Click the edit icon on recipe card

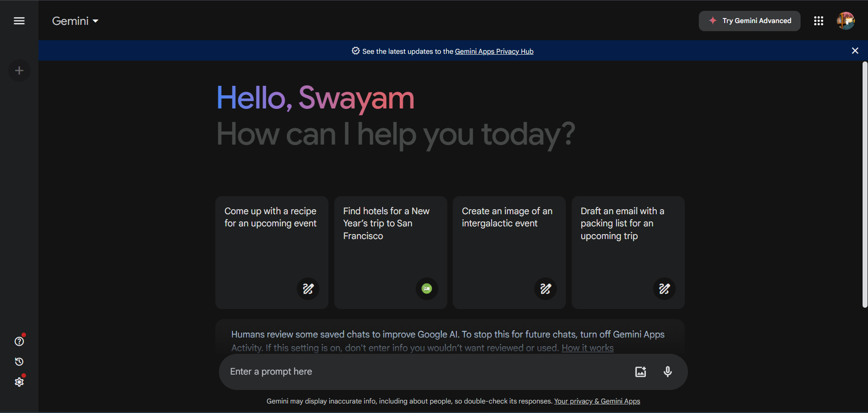coord(308,289)
